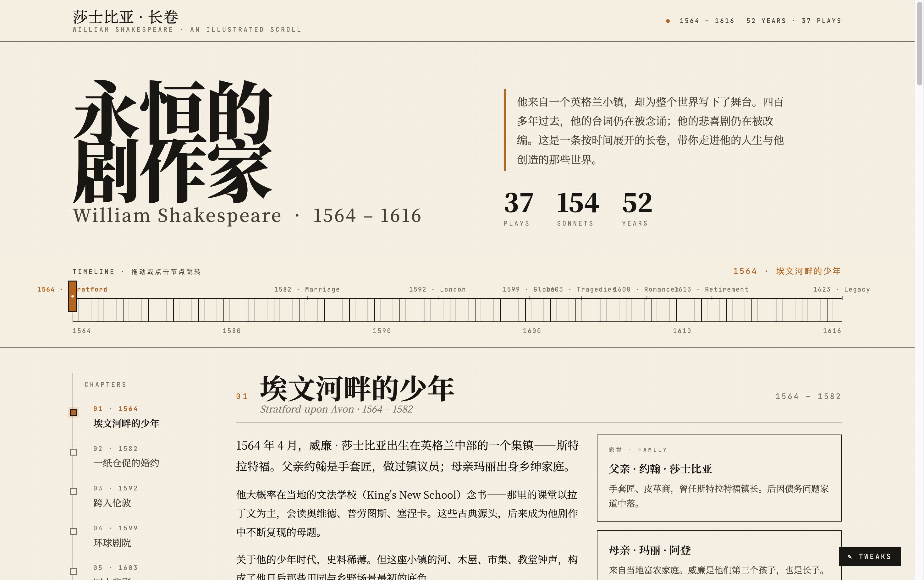Click the page's vertical scrollbar thumb

919,43
